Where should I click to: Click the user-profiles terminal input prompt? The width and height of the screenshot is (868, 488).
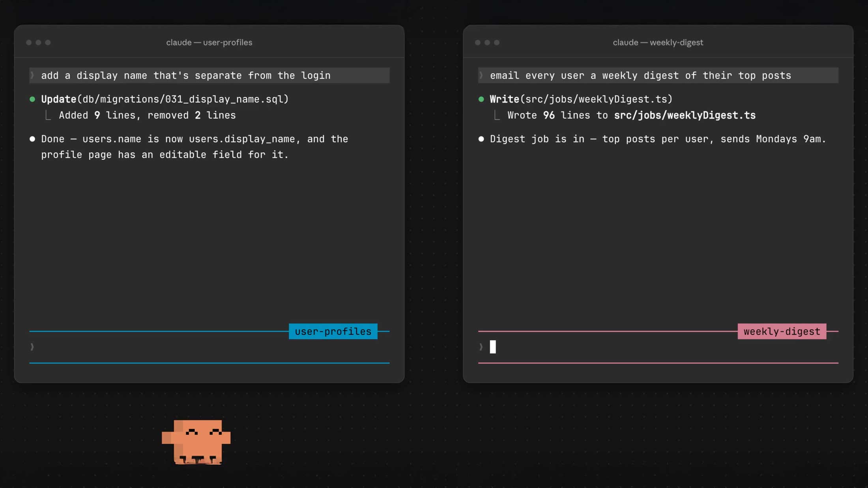(209, 347)
